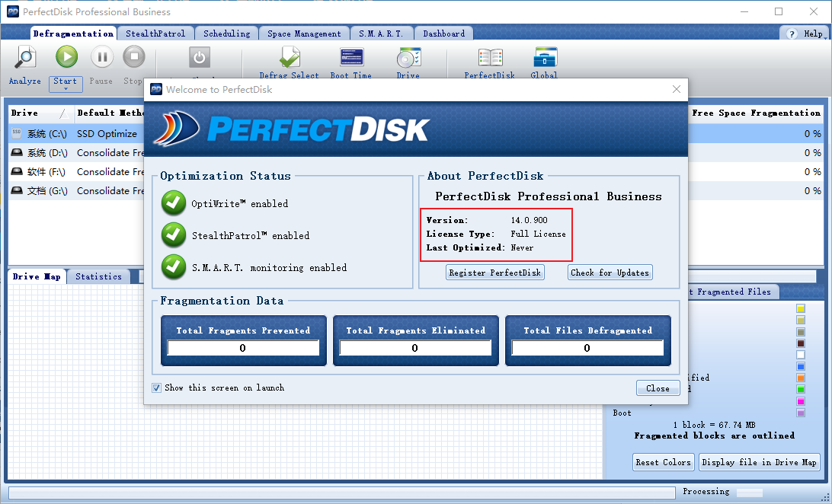Viewport: 832px width, 504px height.
Task: Select the Fragmented Files tab
Action: (x=733, y=292)
